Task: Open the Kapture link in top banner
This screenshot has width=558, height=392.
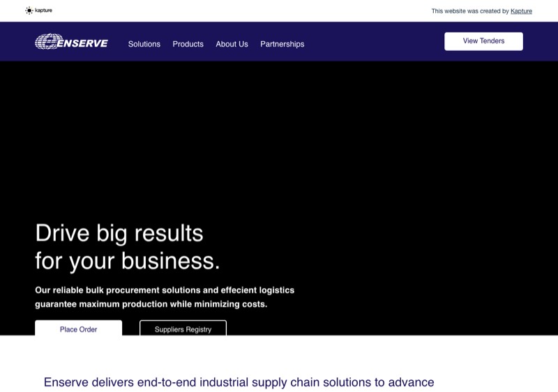Action: click(521, 11)
